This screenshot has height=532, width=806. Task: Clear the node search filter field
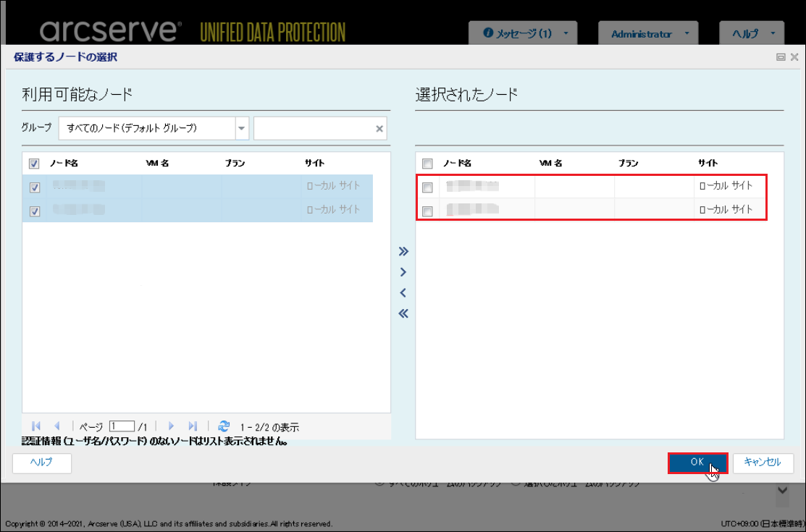379,129
